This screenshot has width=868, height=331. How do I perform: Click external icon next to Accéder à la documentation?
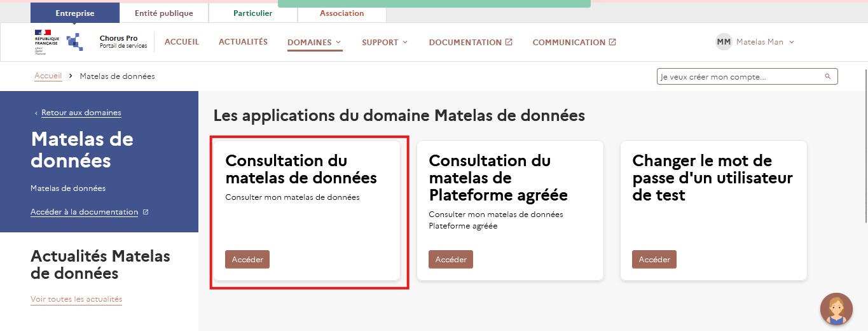[146, 212]
